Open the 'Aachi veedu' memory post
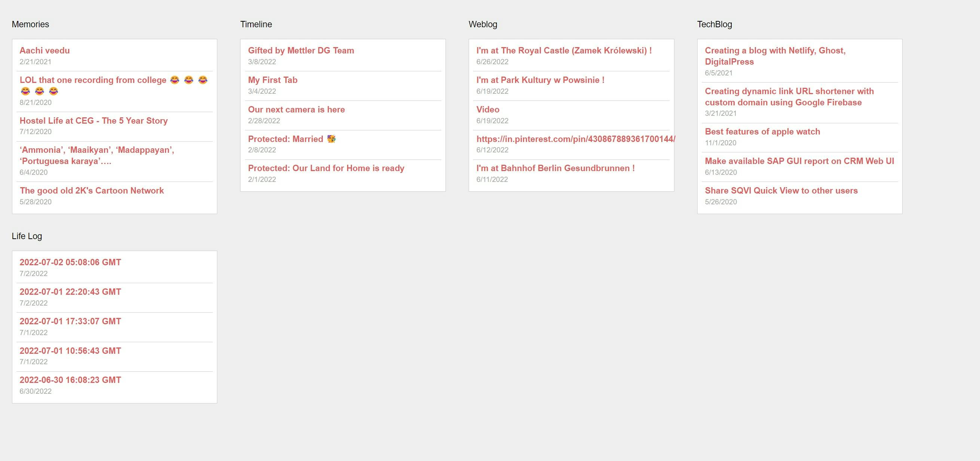Image resolution: width=980 pixels, height=461 pixels. tap(45, 50)
